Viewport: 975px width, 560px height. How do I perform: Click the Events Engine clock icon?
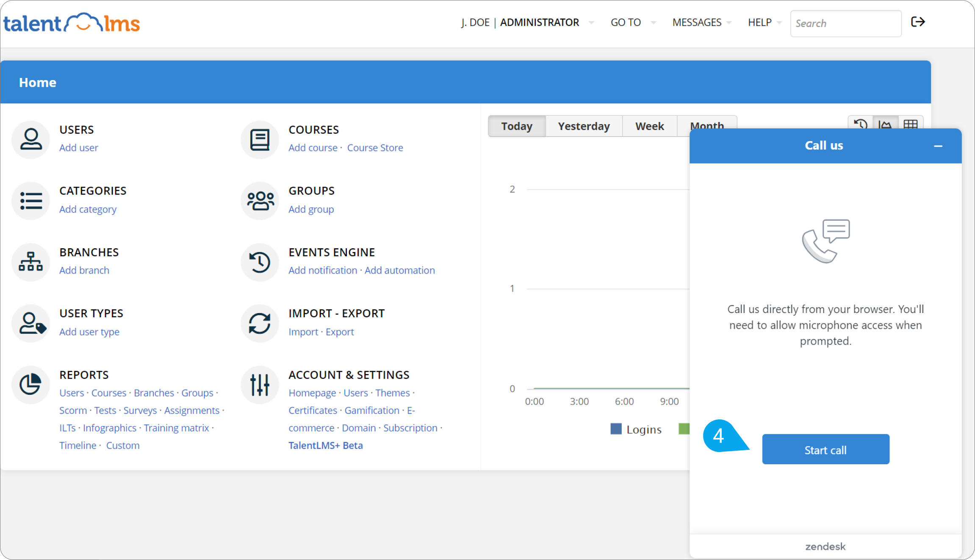(260, 262)
